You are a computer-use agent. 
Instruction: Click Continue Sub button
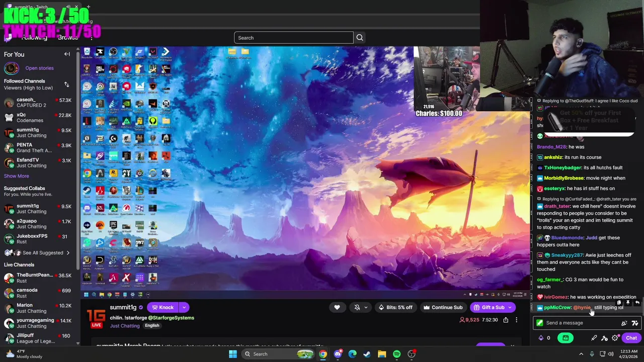tap(443, 307)
